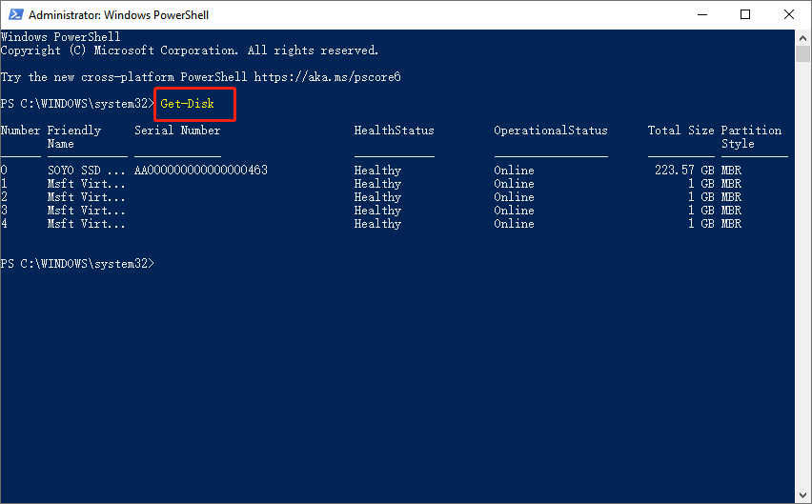Click the https://aka.ms/pscore6 URL text
The image size is (812, 504).
pos(327,77)
